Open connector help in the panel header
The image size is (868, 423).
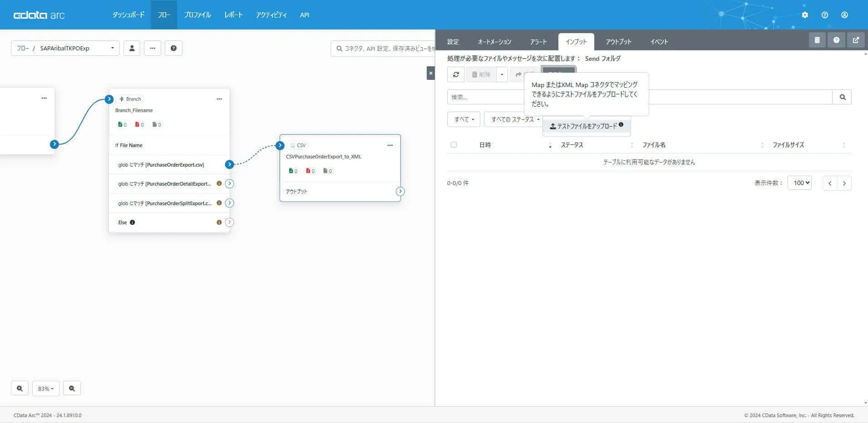click(x=836, y=40)
